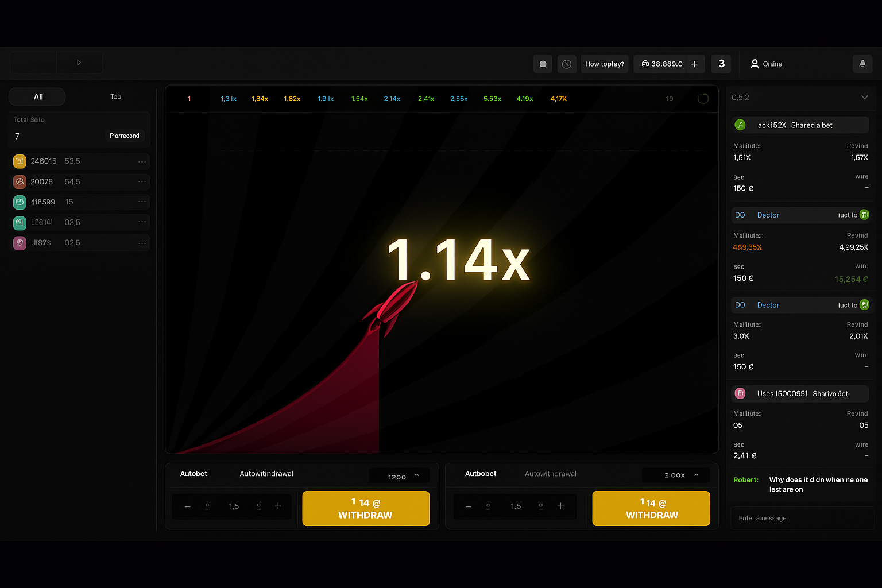Switch to the All players tab
This screenshot has height=588, width=882.
click(x=37, y=97)
